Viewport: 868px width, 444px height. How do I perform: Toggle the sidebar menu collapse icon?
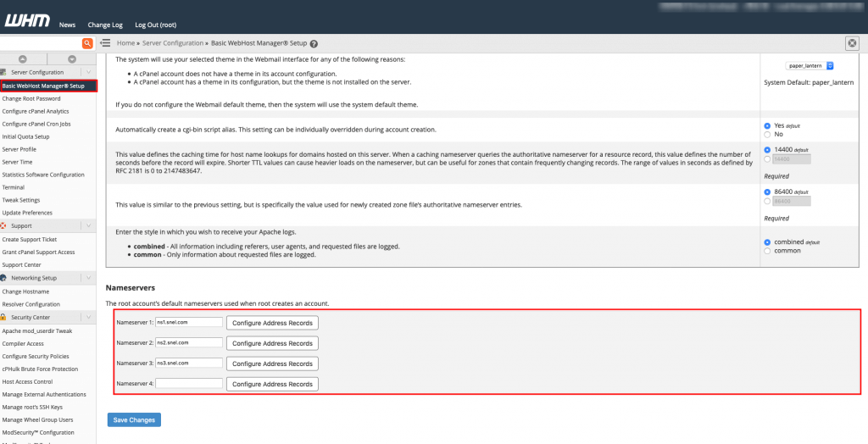point(106,43)
